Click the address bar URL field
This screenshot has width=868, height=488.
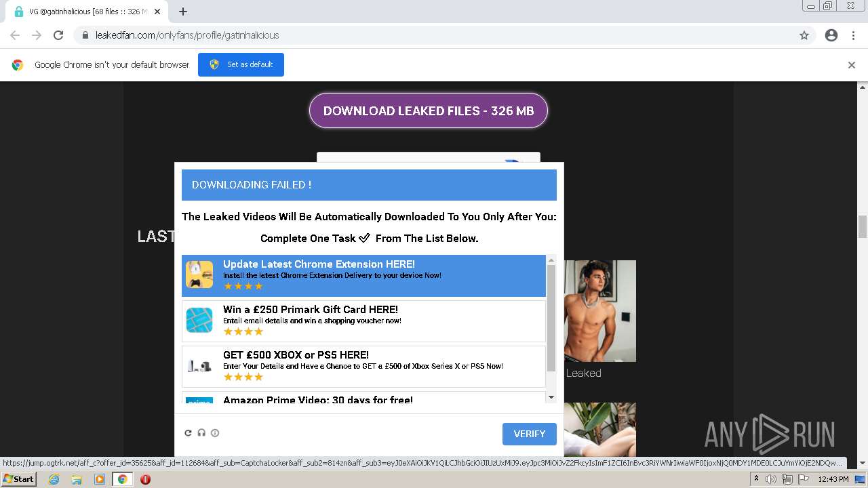(x=434, y=35)
